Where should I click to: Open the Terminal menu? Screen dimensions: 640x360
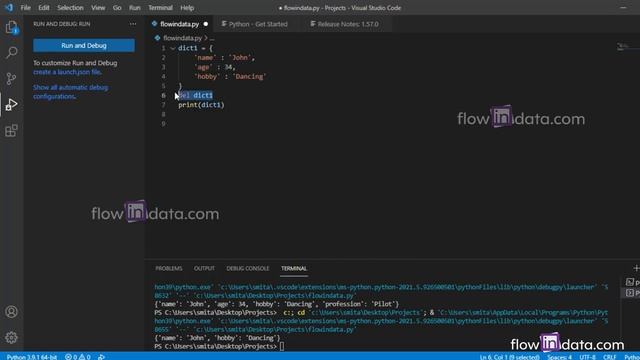(x=160, y=8)
